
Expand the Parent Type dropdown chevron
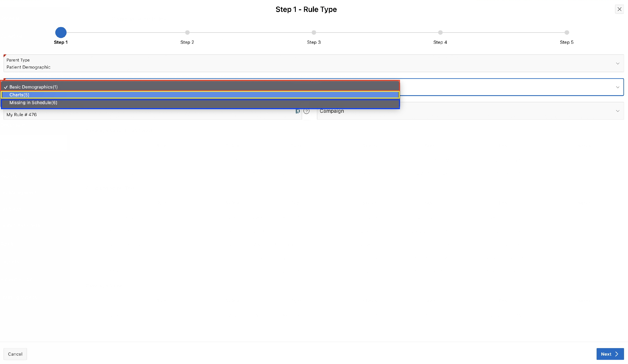(x=618, y=63)
